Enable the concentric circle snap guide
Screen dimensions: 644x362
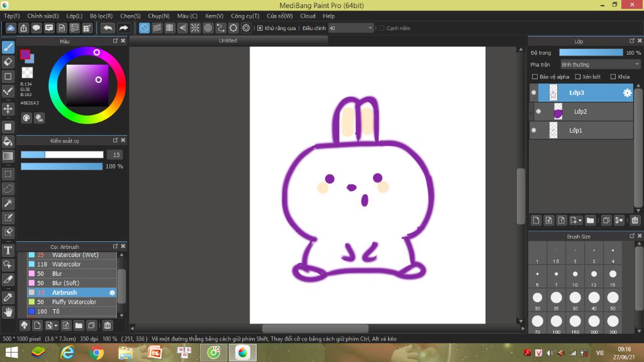pos(208,28)
